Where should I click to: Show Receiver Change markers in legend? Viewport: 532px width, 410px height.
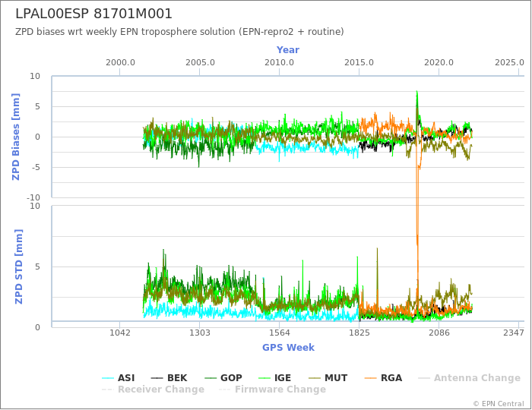(x=153, y=389)
